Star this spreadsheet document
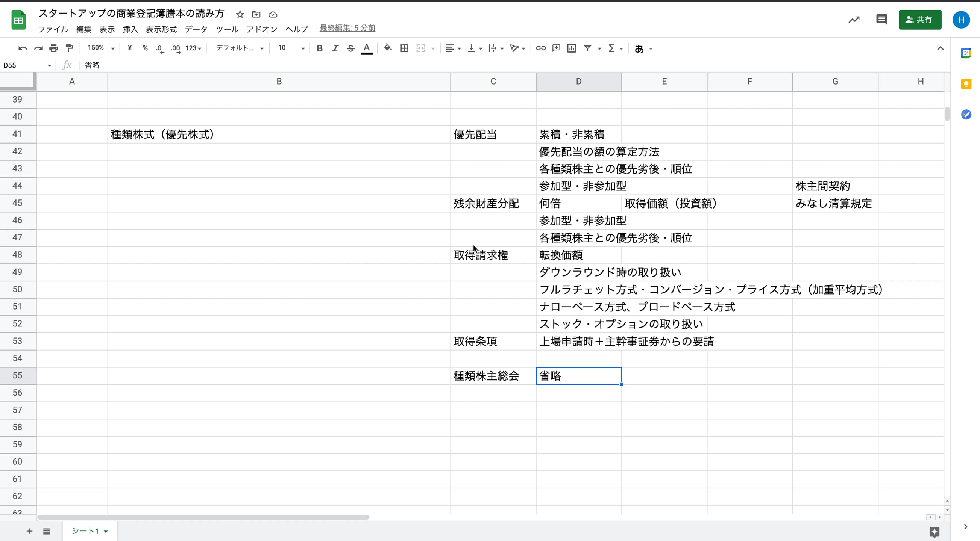This screenshot has height=541, width=980. (x=240, y=14)
